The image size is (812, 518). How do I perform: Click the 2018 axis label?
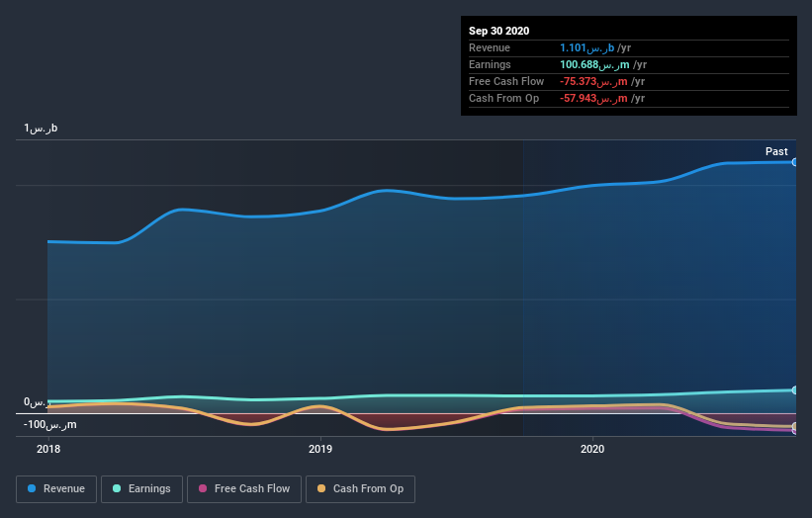pos(48,449)
